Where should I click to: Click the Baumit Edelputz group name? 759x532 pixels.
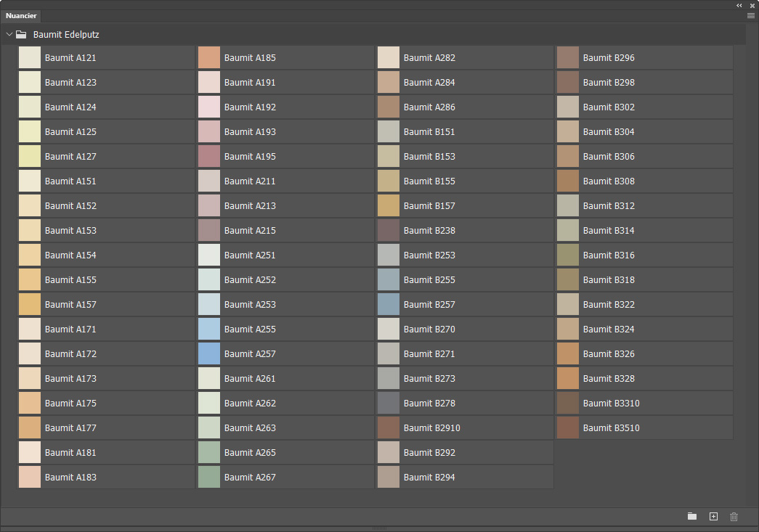pos(66,34)
